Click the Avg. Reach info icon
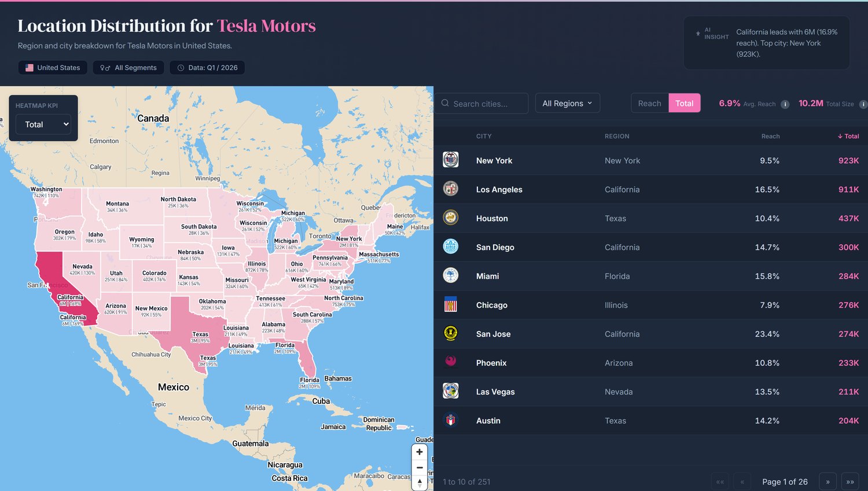 click(x=785, y=104)
